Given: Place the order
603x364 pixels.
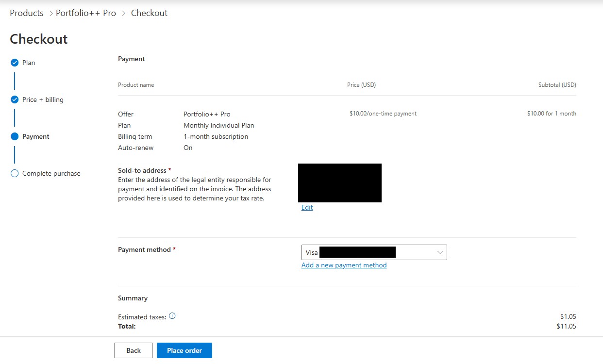Looking at the screenshot, I should [x=184, y=350].
